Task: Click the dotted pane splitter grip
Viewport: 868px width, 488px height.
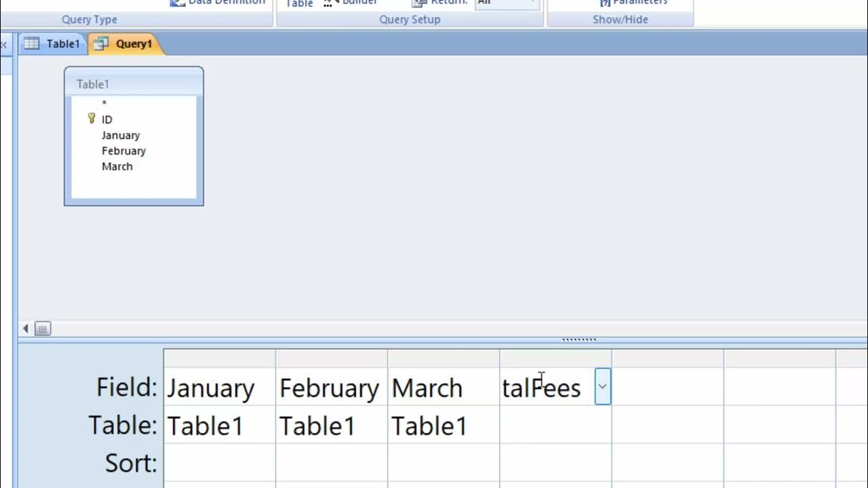Action: (579, 340)
